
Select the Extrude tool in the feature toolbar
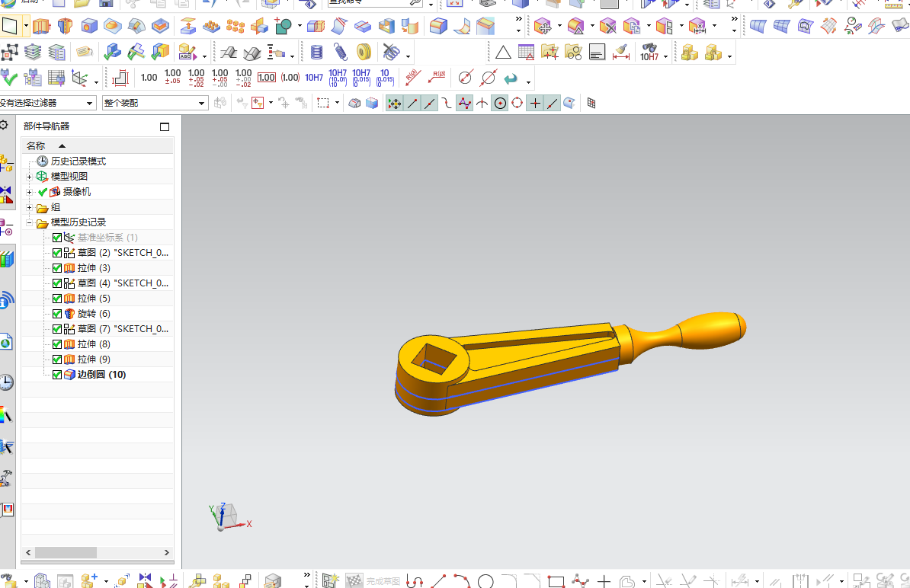[41, 27]
